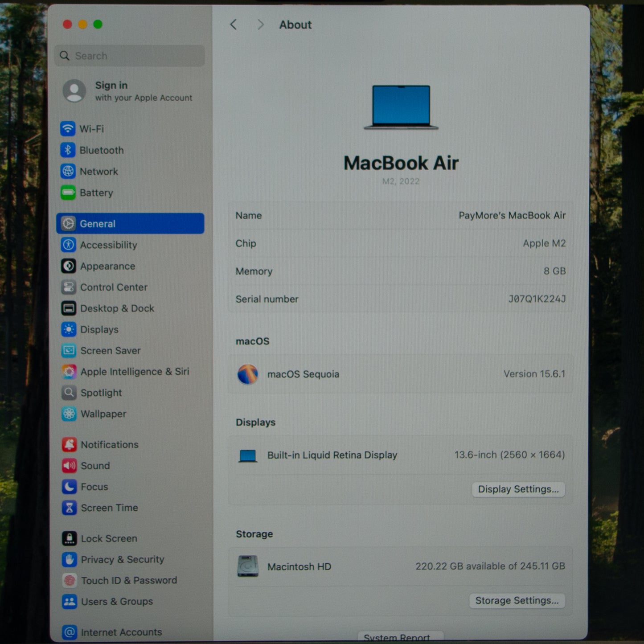Click the Macintosh HD drive icon
The height and width of the screenshot is (644, 644).
[248, 566]
